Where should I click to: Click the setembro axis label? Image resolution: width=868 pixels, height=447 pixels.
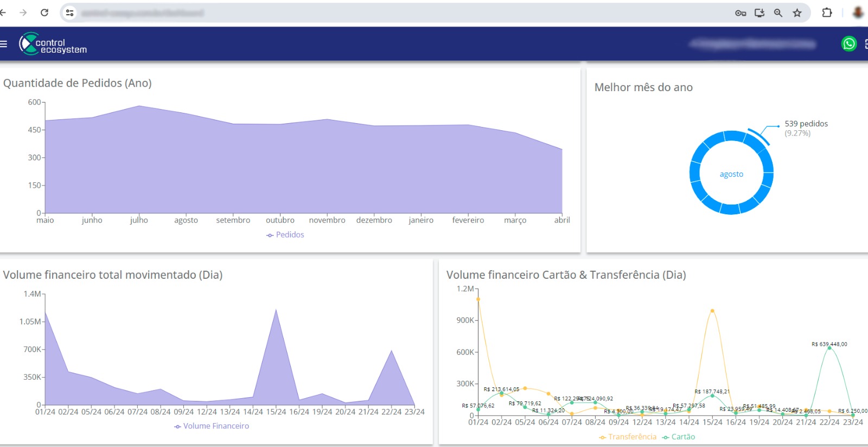click(x=233, y=220)
